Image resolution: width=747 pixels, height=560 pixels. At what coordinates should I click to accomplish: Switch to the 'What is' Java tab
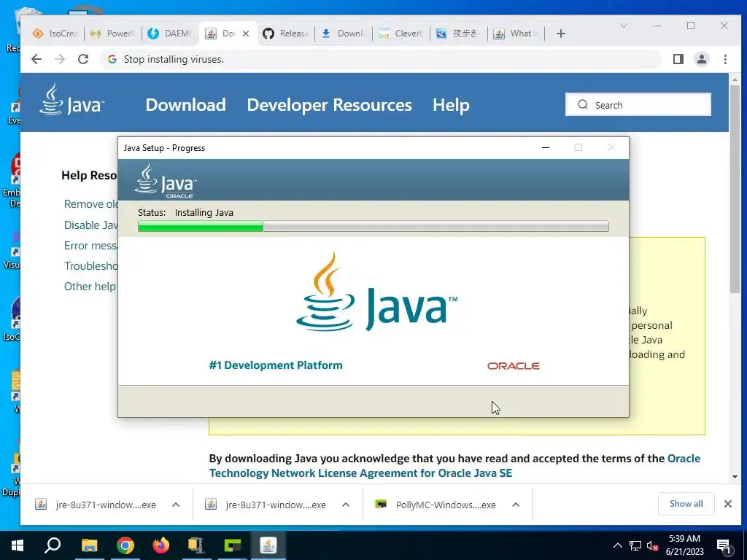516,34
